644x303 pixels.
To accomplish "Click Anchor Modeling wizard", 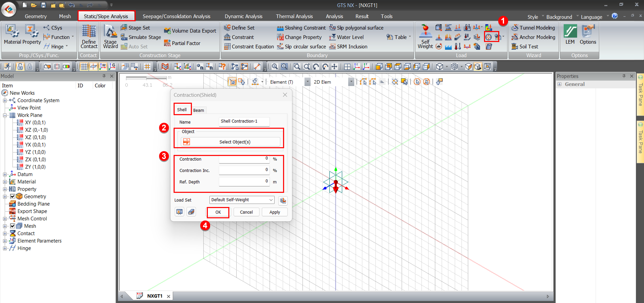I will [533, 37].
